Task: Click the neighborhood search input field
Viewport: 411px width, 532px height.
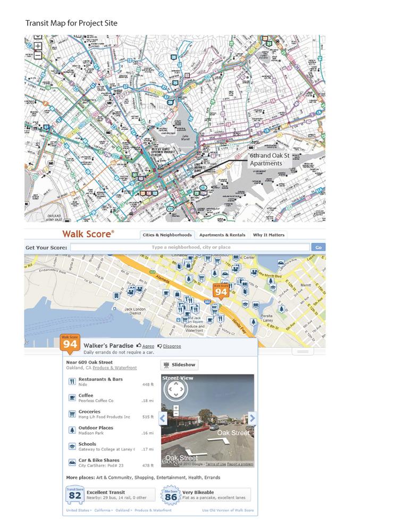Action: pyautogui.click(x=190, y=247)
